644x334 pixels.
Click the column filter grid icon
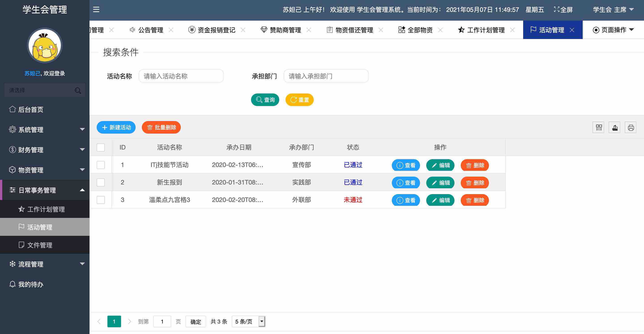[x=599, y=128]
